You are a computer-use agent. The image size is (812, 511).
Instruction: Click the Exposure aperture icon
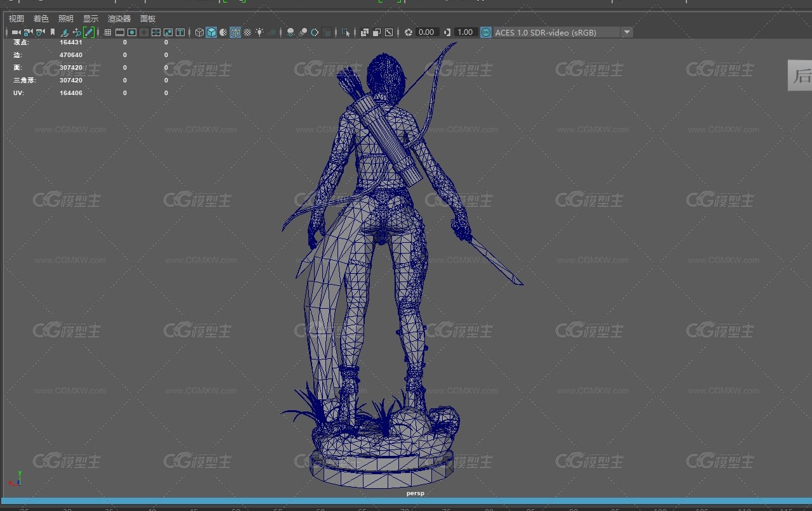pyautogui.click(x=409, y=32)
